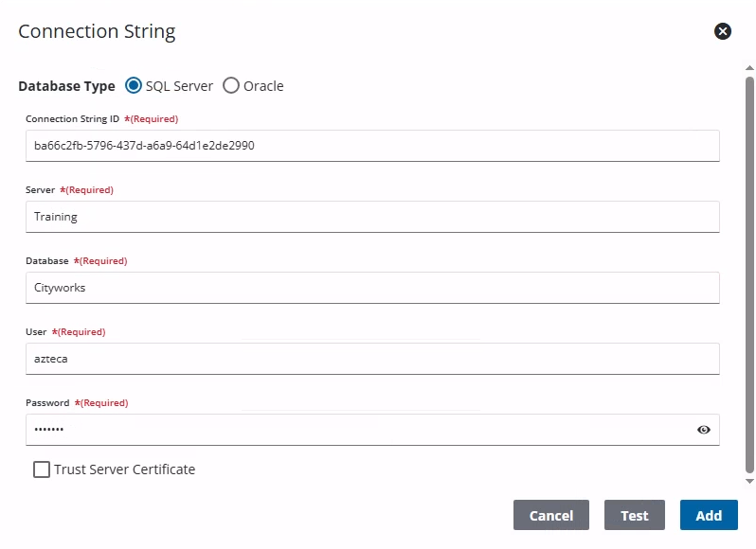Click the scrollbar up arrow
Viewport: 756px width, 549px height.
(750, 69)
